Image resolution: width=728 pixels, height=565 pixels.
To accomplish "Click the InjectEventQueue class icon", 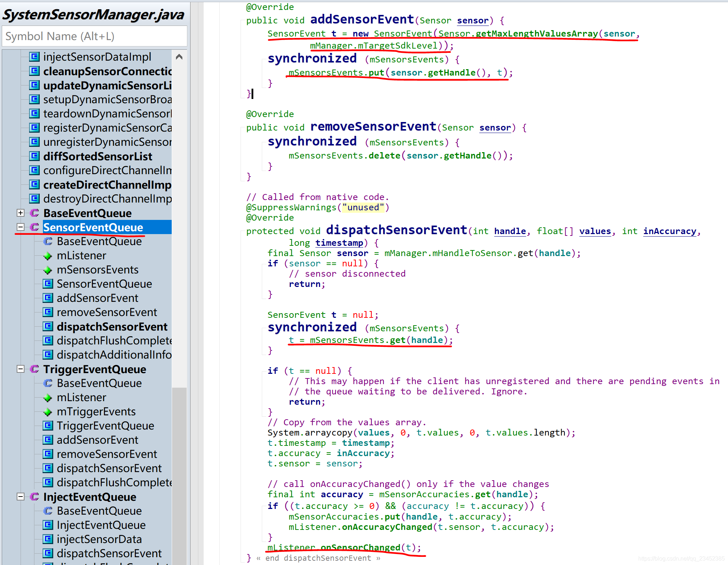I will coord(34,497).
